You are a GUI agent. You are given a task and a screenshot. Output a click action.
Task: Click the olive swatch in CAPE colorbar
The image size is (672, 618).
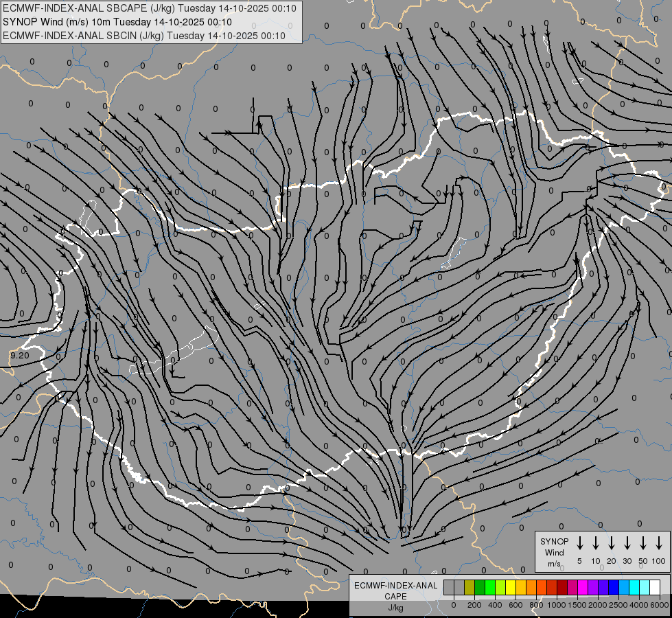[470, 587]
